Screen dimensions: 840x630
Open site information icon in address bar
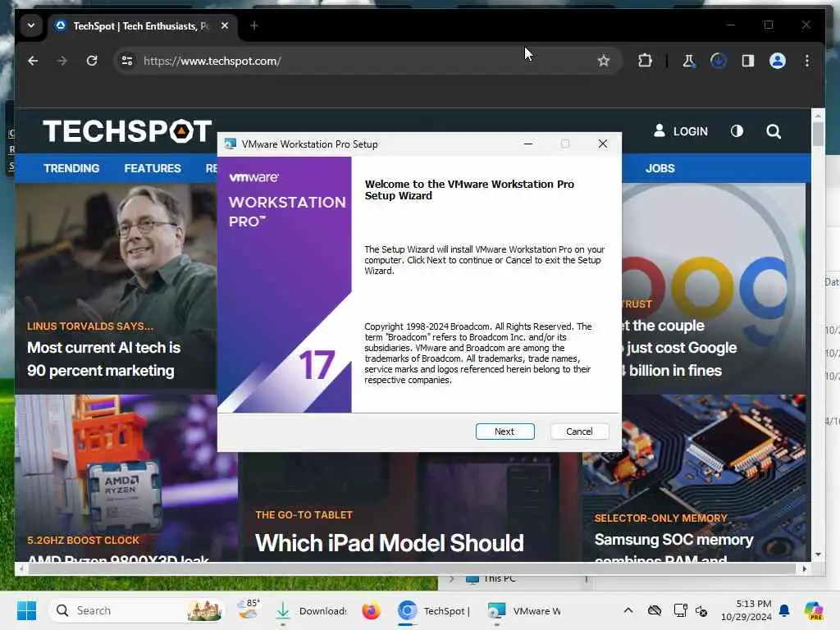pyautogui.click(x=127, y=61)
